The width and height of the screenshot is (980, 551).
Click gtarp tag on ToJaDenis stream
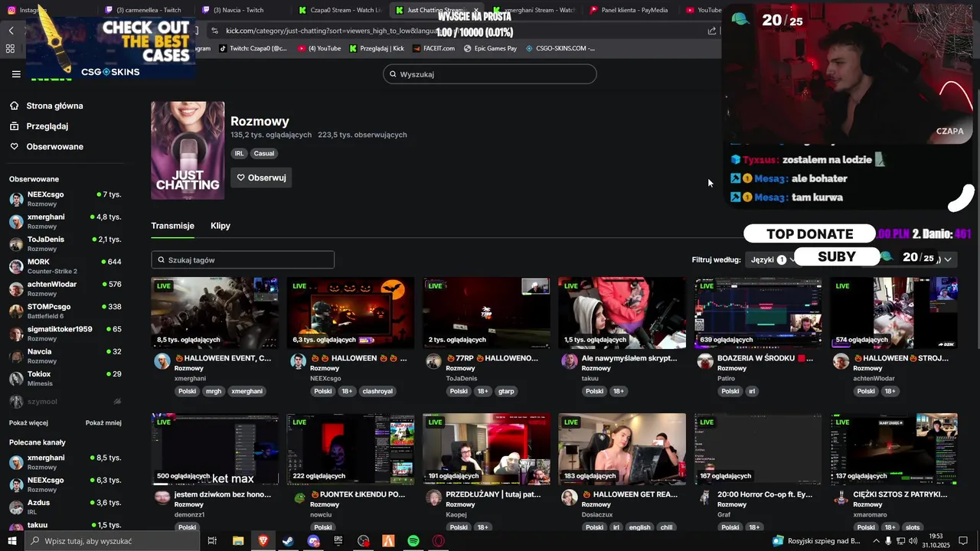click(x=506, y=391)
